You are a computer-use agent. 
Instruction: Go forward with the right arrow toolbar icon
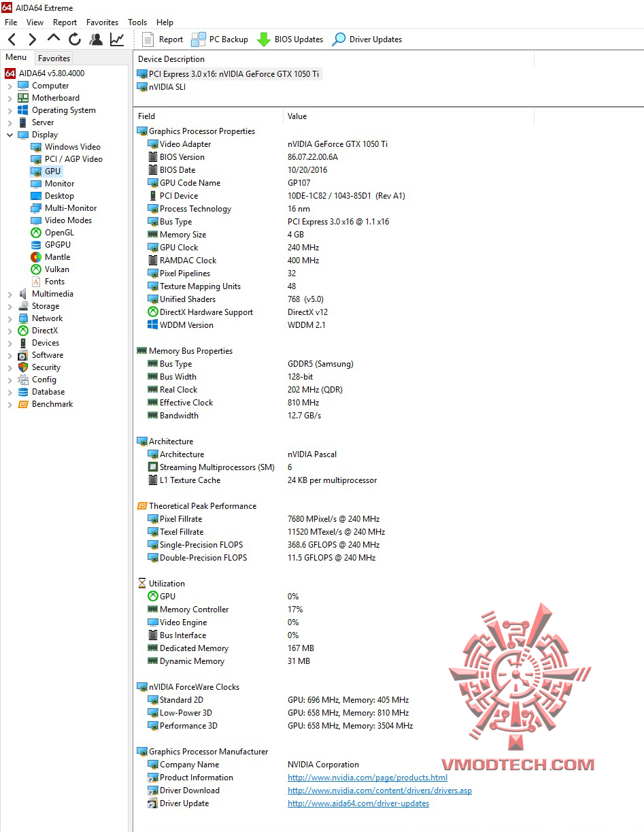click(x=32, y=39)
